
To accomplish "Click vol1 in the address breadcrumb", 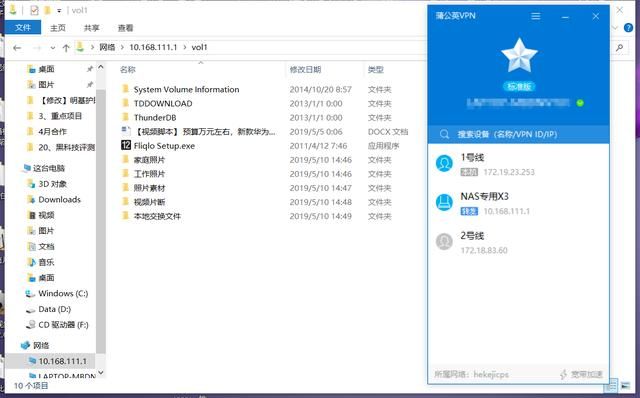I will coord(199,47).
